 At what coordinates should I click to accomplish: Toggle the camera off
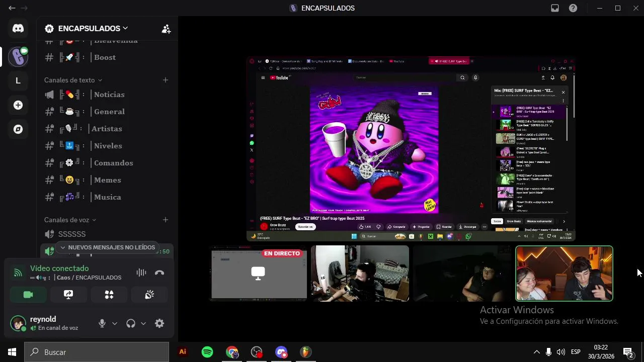(28, 295)
